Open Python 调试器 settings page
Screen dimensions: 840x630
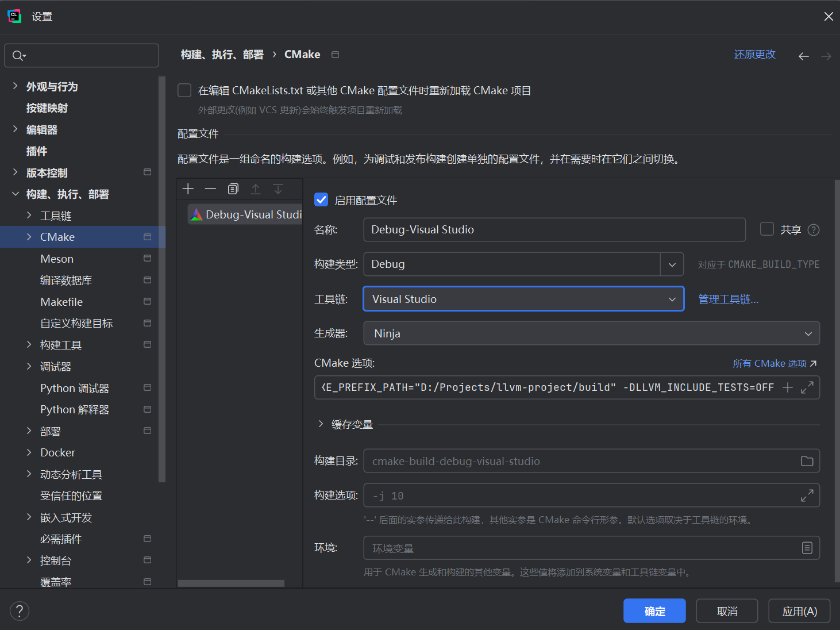[x=75, y=388]
